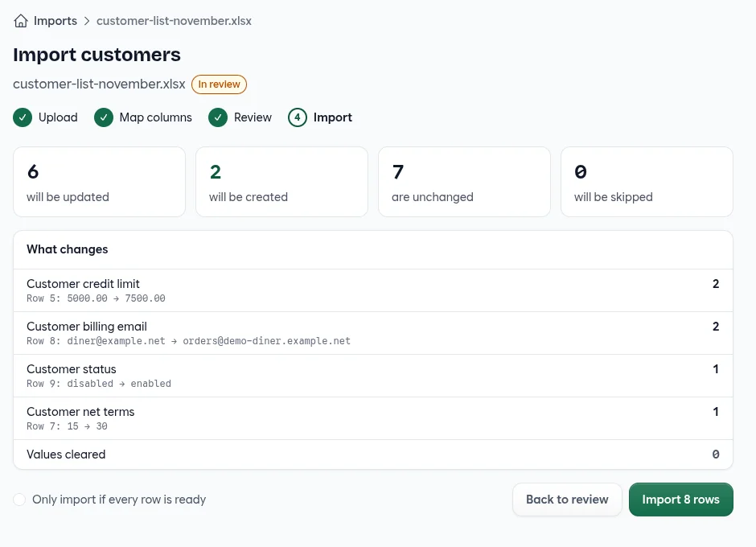The height and width of the screenshot is (547, 756).
Task: Go to the Review step
Action: point(253,117)
